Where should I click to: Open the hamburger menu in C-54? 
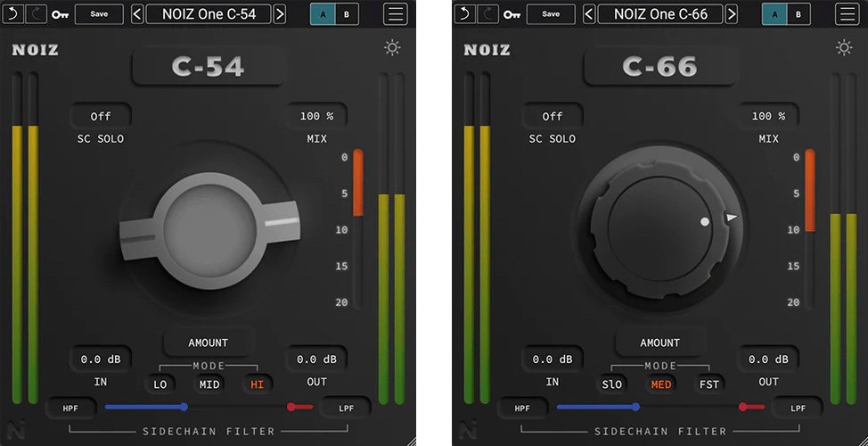point(396,14)
